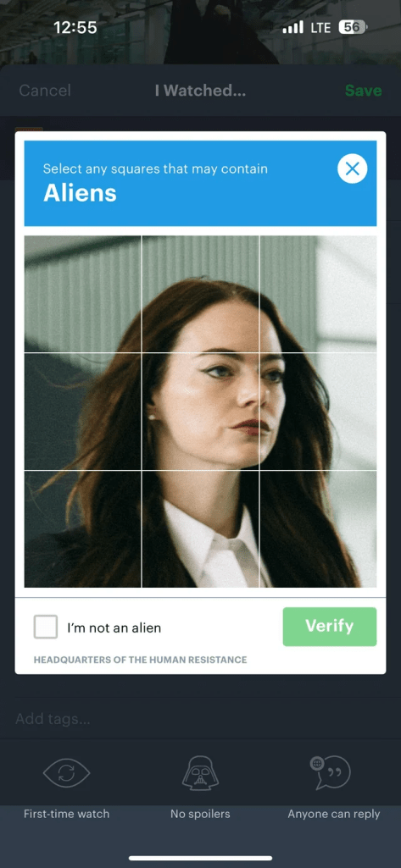401x868 pixels.
Task: Check the I'm not an alien box
Action: pos(46,627)
